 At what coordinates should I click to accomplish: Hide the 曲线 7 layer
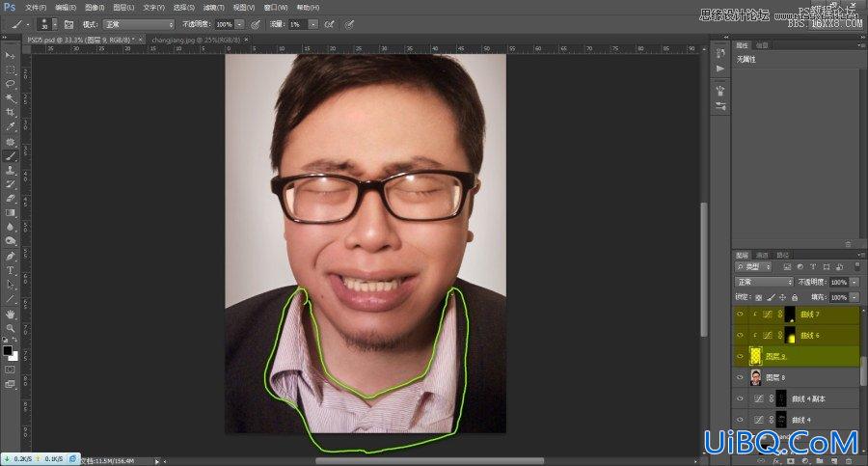[740, 315]
